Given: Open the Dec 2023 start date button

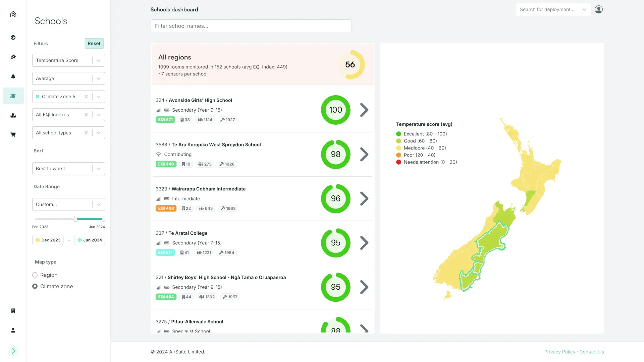Looking at the screenshot, I should pyautogui.click(x=48, y=240).
